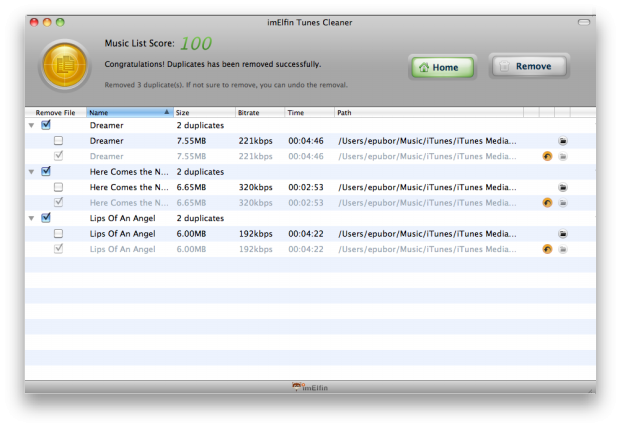Reveal removed greyed Here Comes the N... file folder
620x428 pixels.
(x=563, y=203)
